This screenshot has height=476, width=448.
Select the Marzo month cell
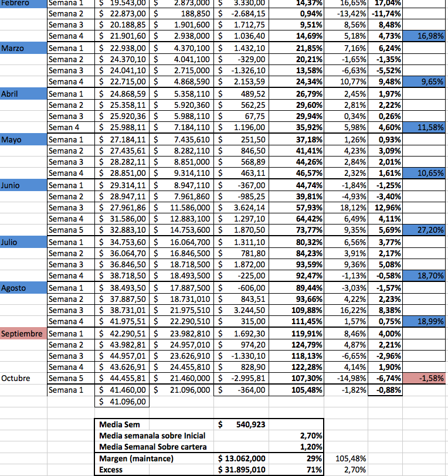pos(23,48)
